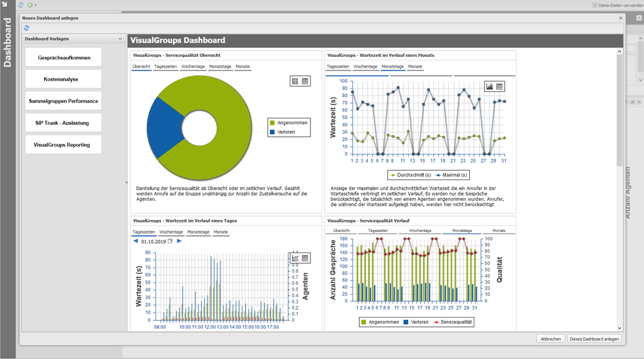This screenshot has height=359, width=644.
Task: Switch to Monatstage in Servicequalität Übersicht panel
Action: [x=220, y=67]
